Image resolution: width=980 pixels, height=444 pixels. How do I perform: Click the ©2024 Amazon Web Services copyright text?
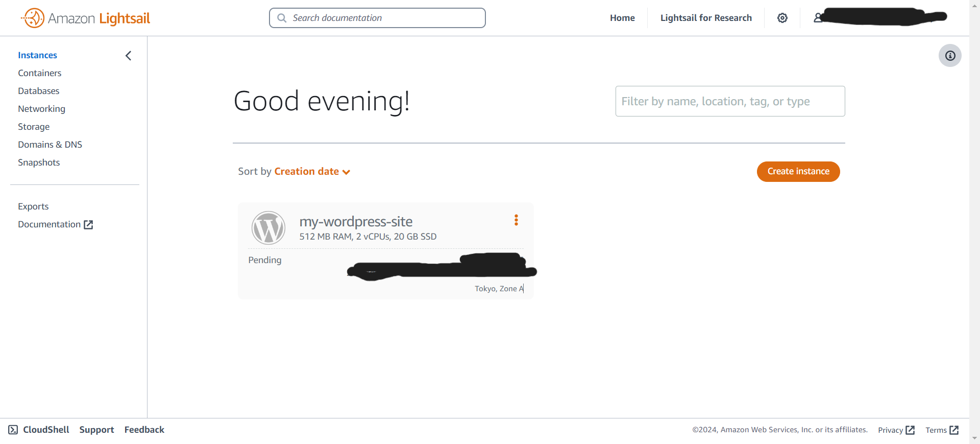780,430
